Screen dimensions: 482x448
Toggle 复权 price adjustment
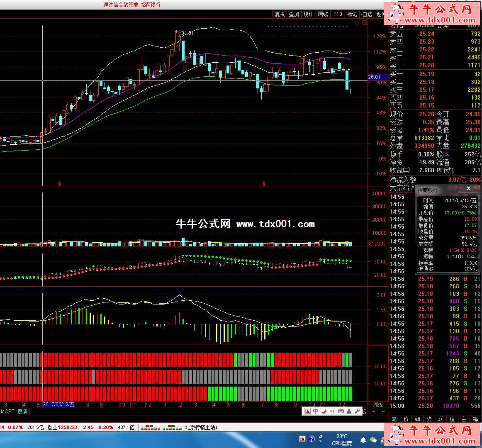pos(280,14)
